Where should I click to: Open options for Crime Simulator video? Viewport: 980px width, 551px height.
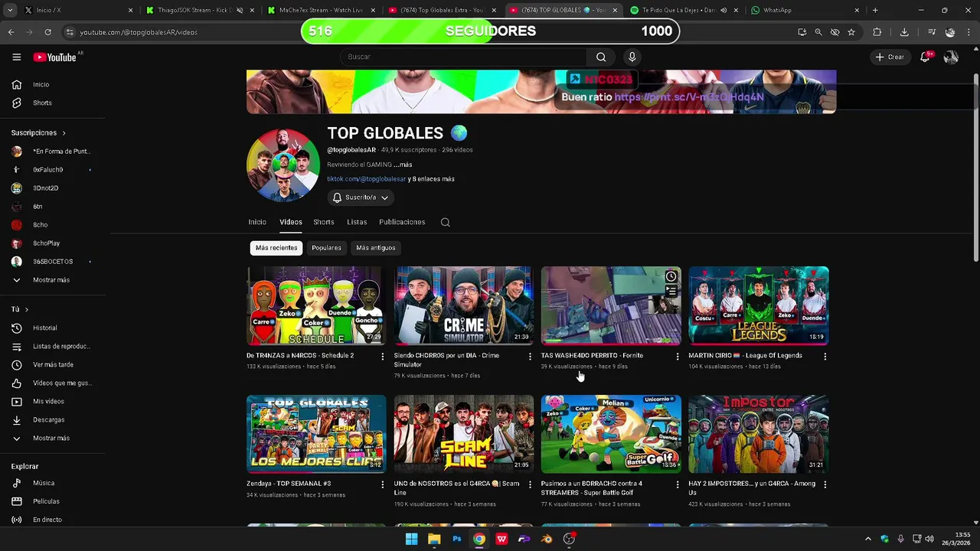coord(530,356)
